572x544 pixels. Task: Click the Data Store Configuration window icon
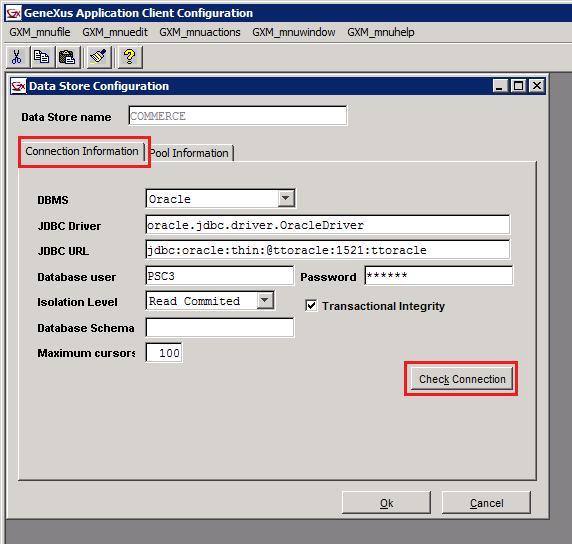pyautogui.click(x=18, y=86)
